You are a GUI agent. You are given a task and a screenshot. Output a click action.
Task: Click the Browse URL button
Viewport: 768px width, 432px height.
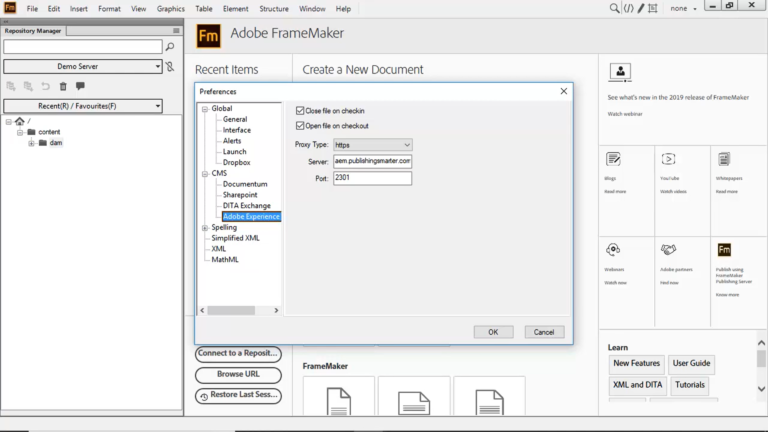coord(238,375)
